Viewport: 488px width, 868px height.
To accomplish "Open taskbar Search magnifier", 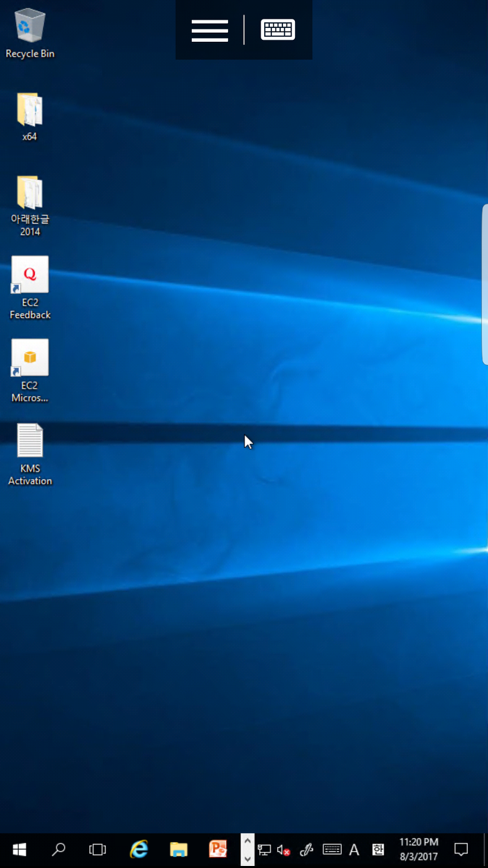I will tap(59, 850).
